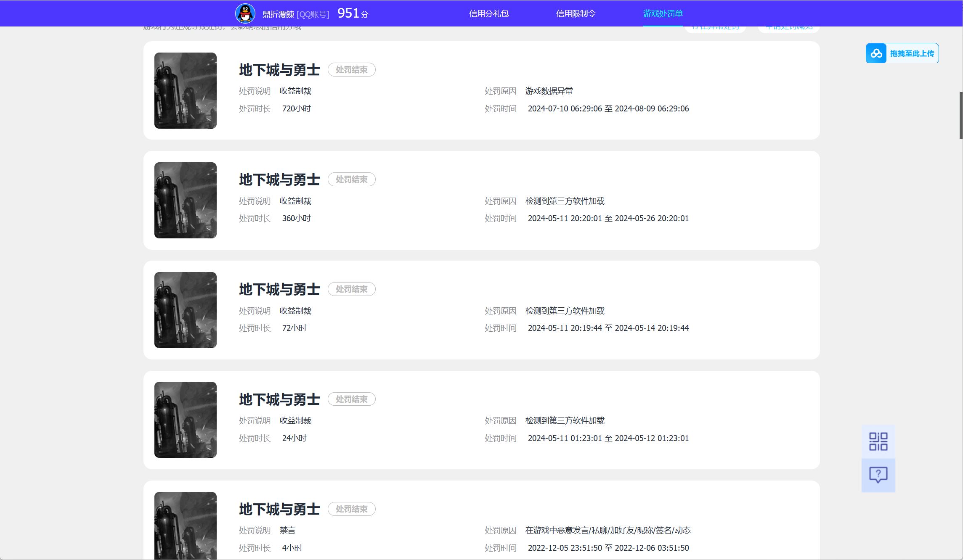Click the question-mark feedback icon

(x=878, y=475)
